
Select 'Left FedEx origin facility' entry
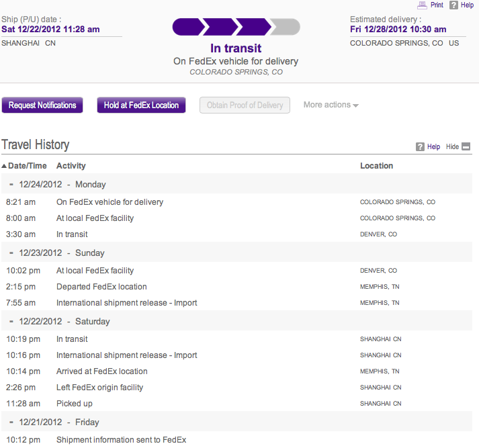236,388
